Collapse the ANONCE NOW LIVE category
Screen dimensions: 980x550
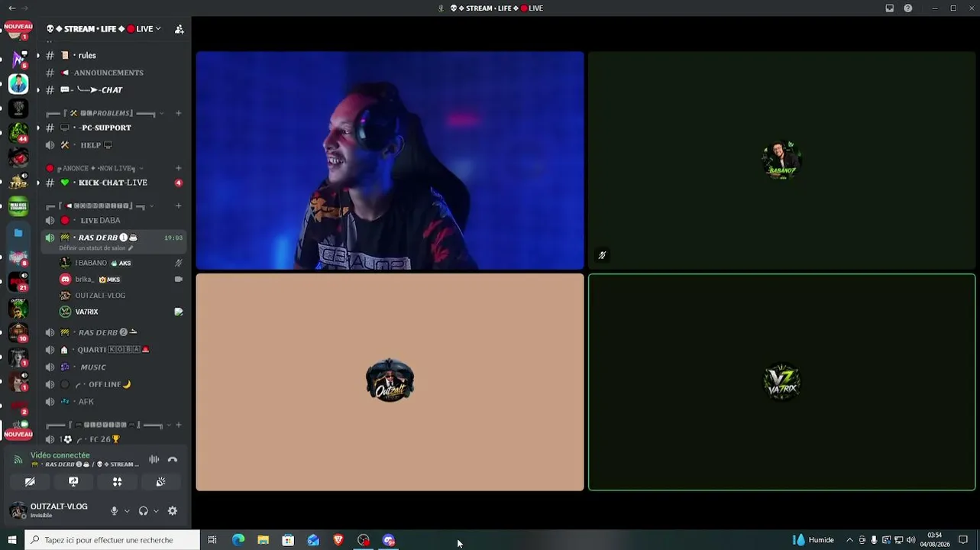[95, 168]
